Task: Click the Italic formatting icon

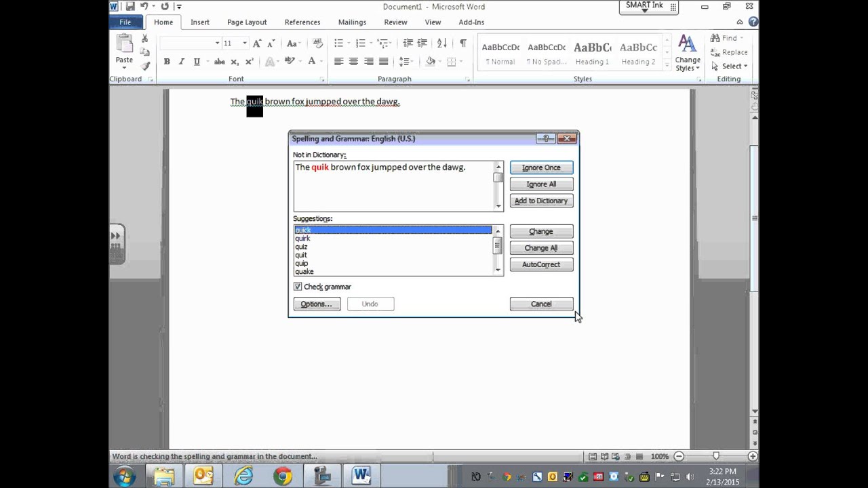Action: [x=182, y=62]
